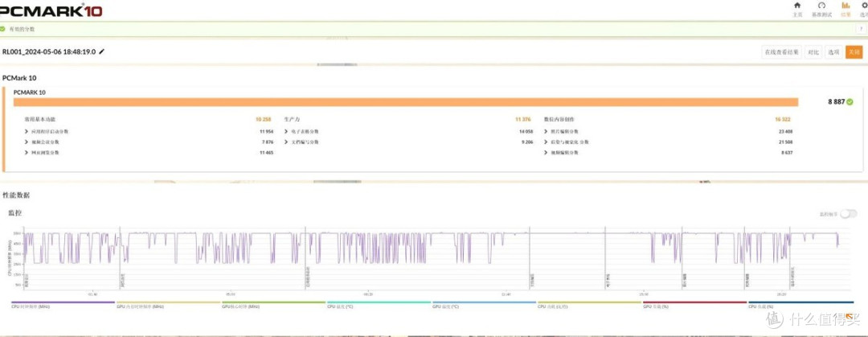
Task: Click the 文档编写分数 value 9 206
Action: tap(527, 142)
